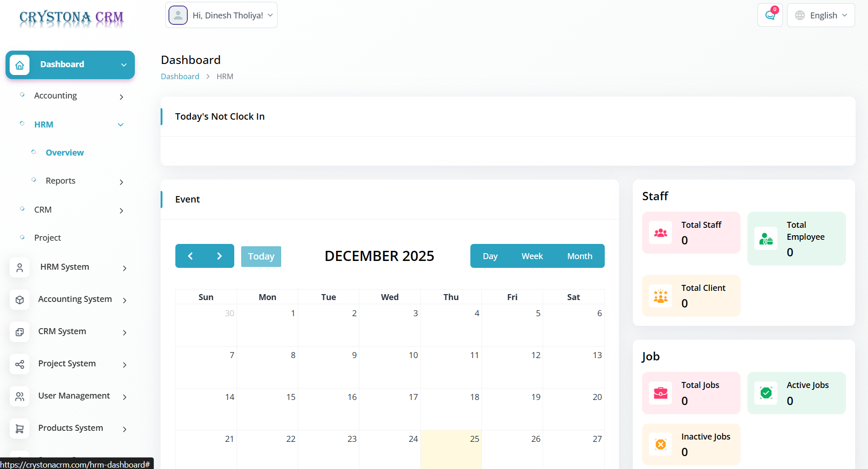Click the Products System cart icon

20,428
